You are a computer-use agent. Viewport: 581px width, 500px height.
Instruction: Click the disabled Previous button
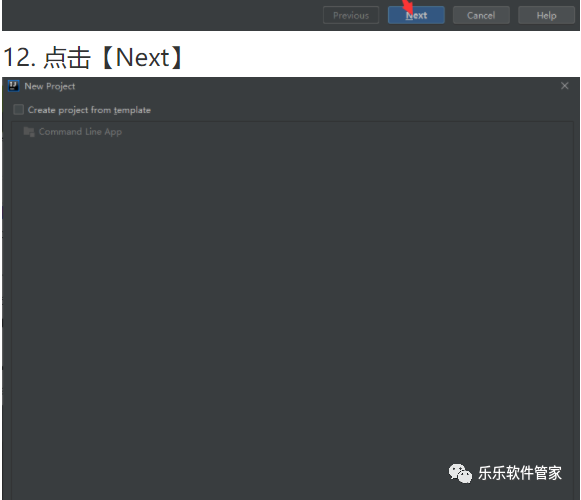(351, 15)
